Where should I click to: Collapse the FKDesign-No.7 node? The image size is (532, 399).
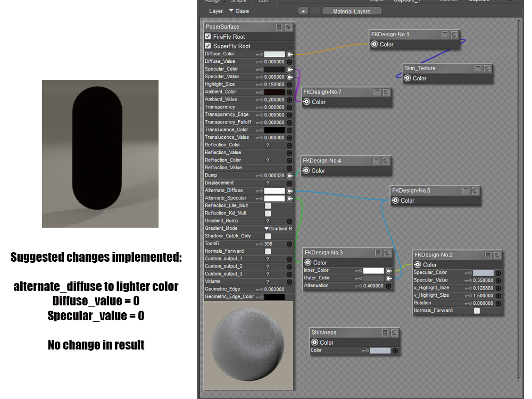(x=377, y=92)
